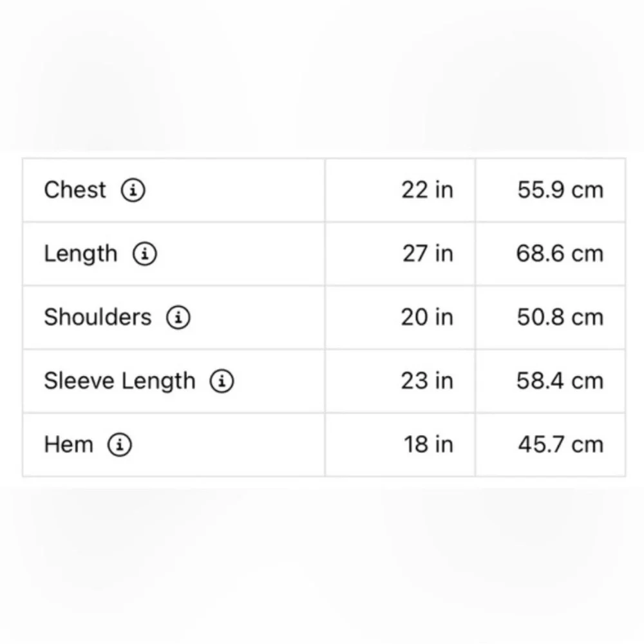This screenshot has width=644, height=644.
Task: Select the 58.4 cm sleeve value
Action: pos(560,381)
